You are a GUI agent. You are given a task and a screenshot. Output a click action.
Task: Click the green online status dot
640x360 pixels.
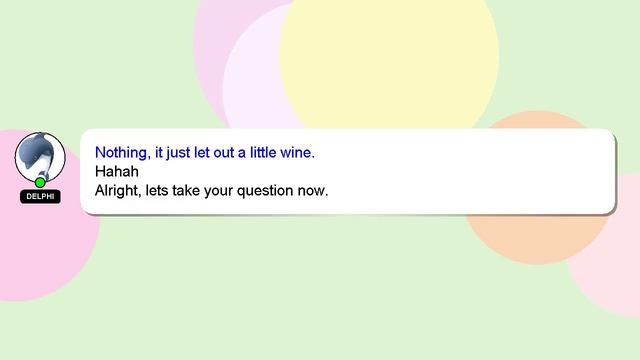pos(40,182)
